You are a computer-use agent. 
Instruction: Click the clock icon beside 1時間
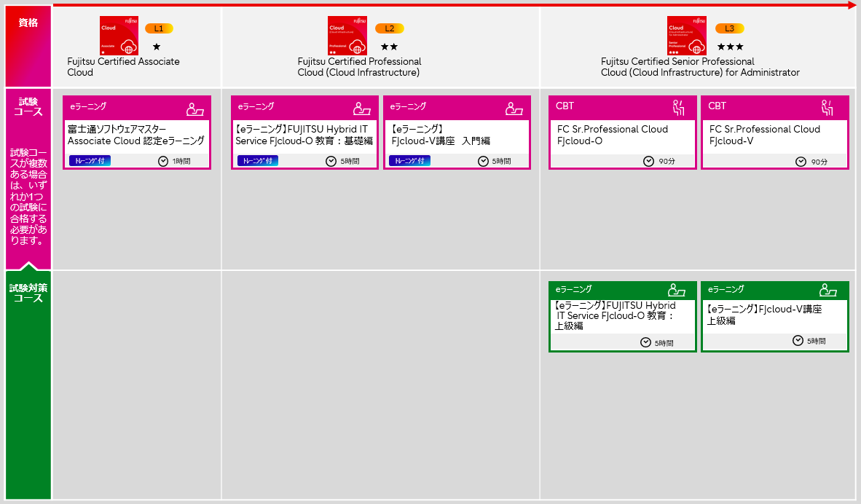click(163, 161)
